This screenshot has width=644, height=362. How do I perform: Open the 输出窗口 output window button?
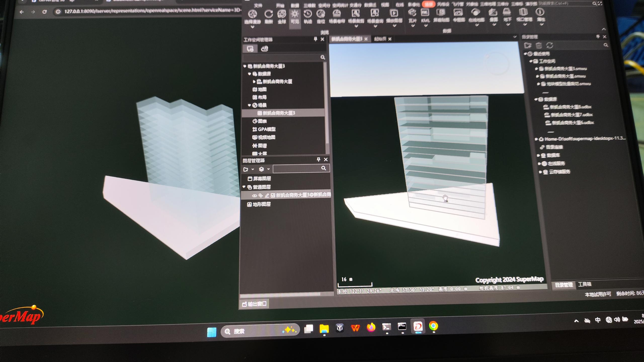pos(254,304)
